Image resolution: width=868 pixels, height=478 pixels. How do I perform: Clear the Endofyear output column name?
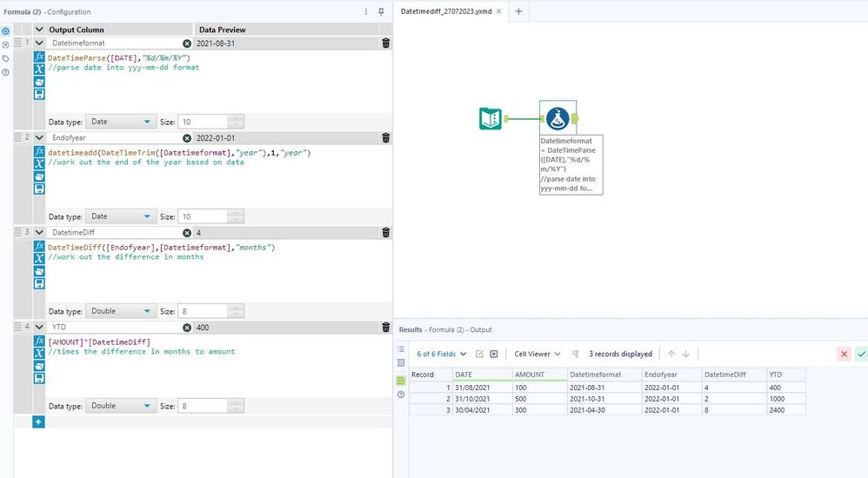point(187,138)
